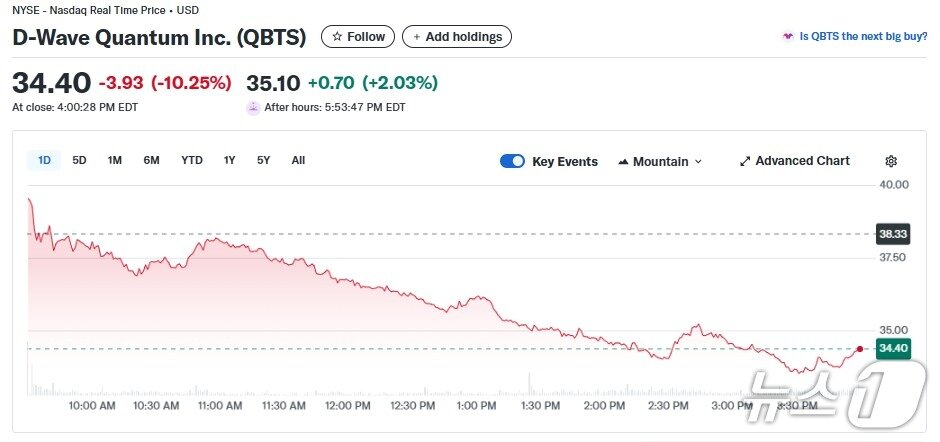
Task: Click the plus icon in Add holdings
Action: [416, 37]
